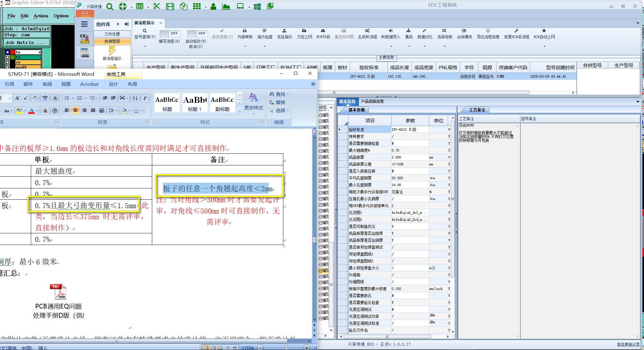
Task: Expand the 型号查询(F) dropdown arrow
Action: [145, 47]
